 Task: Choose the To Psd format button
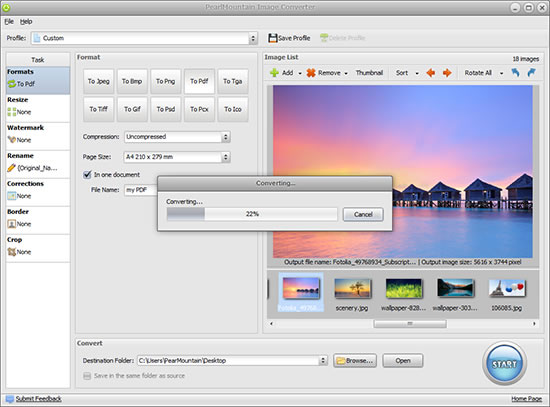coord(166,109)
